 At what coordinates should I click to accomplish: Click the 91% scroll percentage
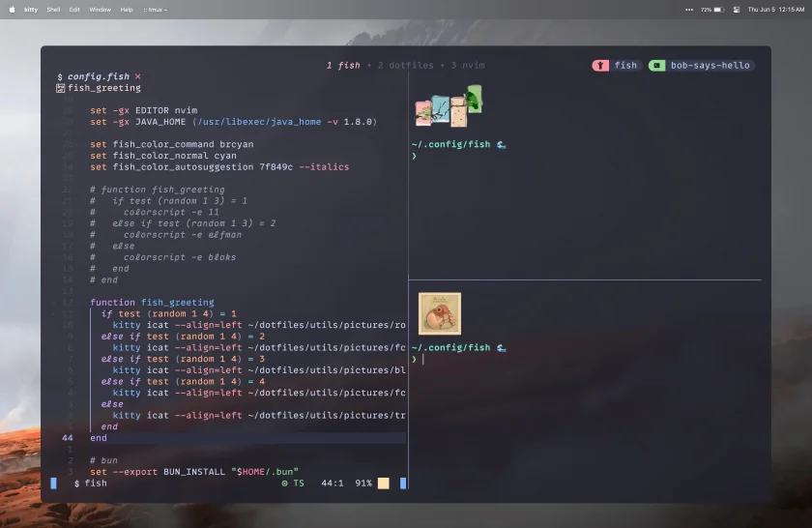pos(363,484)
